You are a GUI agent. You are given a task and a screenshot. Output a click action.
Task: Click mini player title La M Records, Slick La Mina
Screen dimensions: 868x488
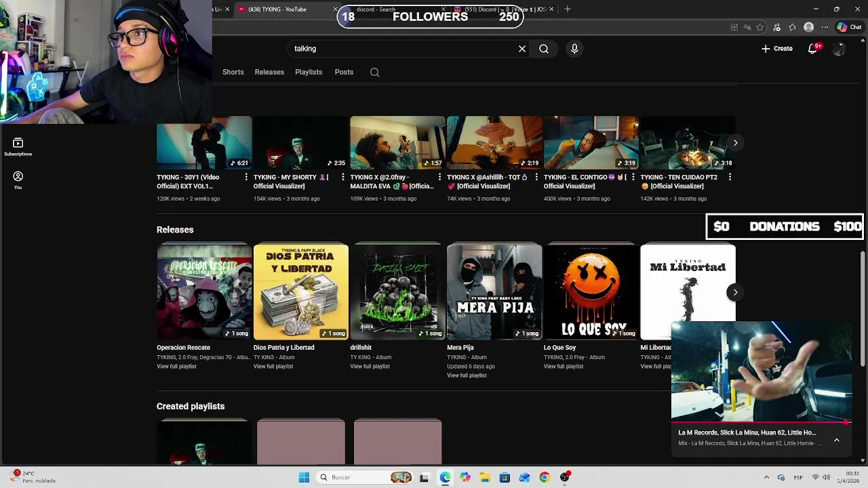pos(747,432)
